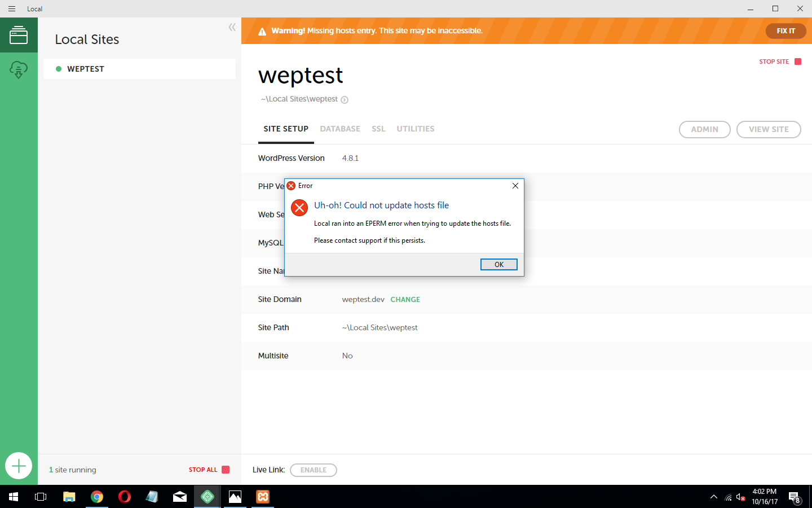Open the Windows Start menu
Image resolution: width=812 pixels, height=508 pixels.
point(14,497)
